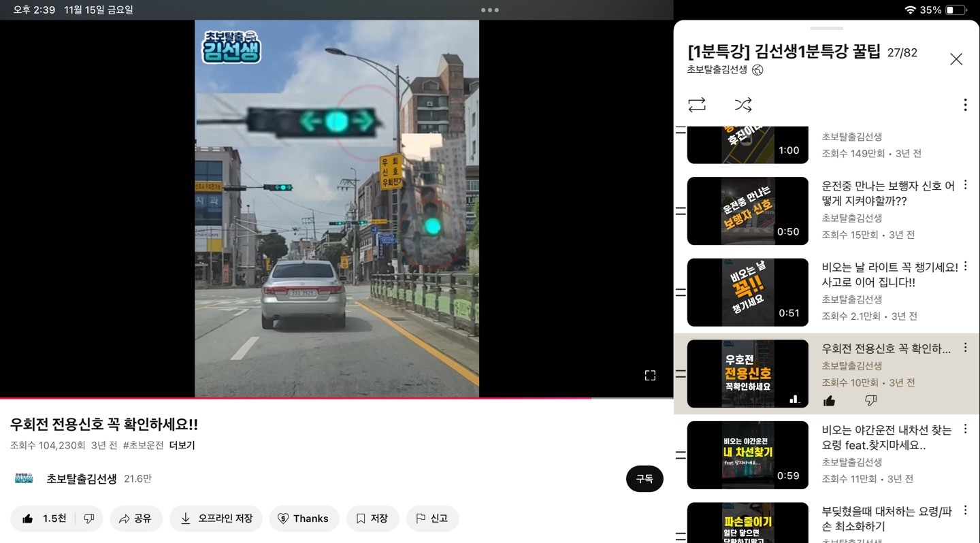Save video offline with 오프라인 저장
The height and width of the screenshot is (543, 980).
[x=216, y=519]
